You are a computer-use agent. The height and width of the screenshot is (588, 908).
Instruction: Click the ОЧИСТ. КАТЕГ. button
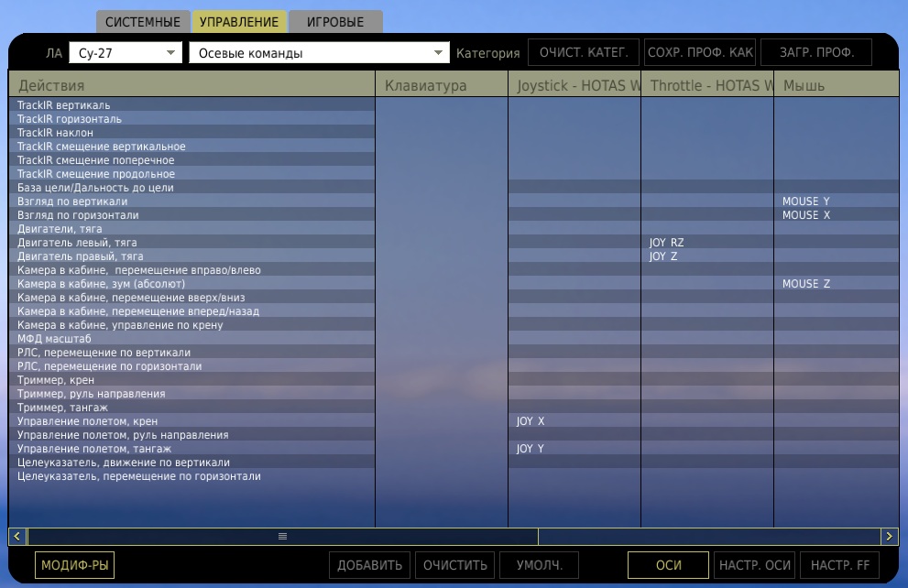(584, 52)
